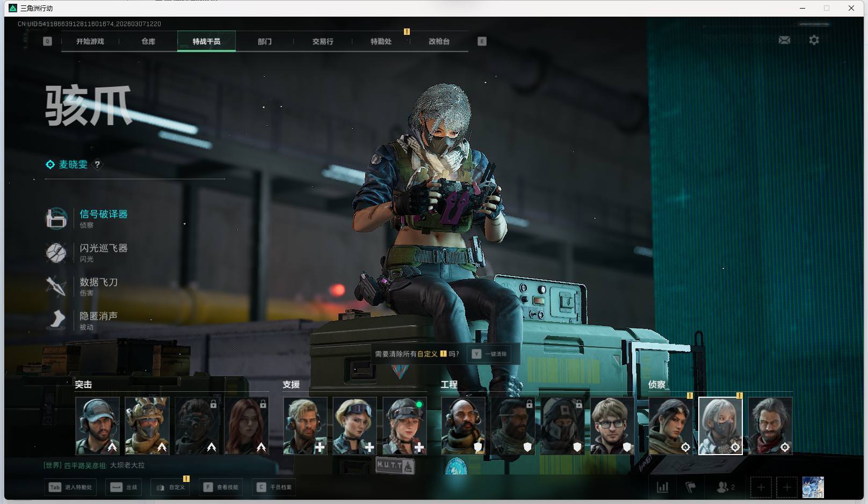Select the bald bearded 工程 operator
The width and height of the screenshot is (868, 504).
pos(464,426)
